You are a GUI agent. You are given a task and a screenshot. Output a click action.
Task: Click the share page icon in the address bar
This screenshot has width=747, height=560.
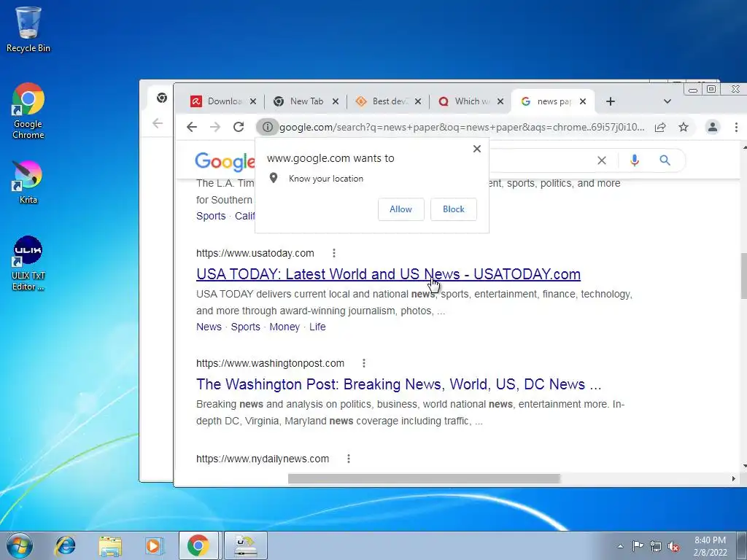pyautogui.click(x=659, y=127)
